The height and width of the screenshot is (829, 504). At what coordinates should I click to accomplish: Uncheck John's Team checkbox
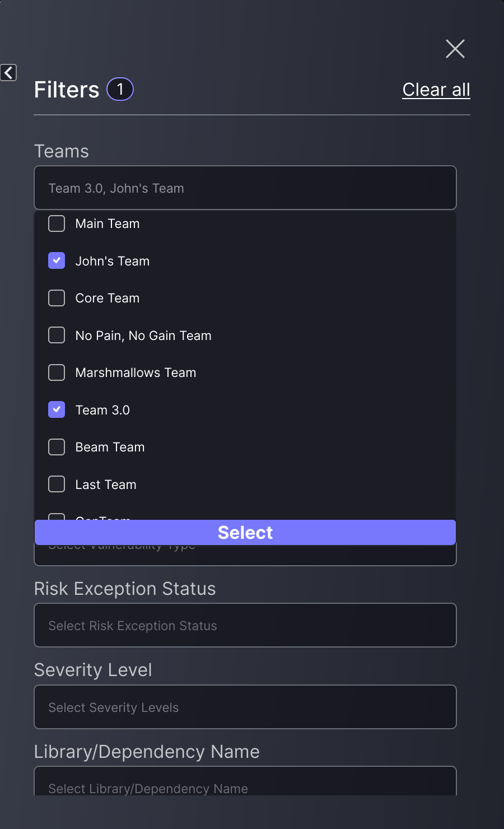coord(57,261)
